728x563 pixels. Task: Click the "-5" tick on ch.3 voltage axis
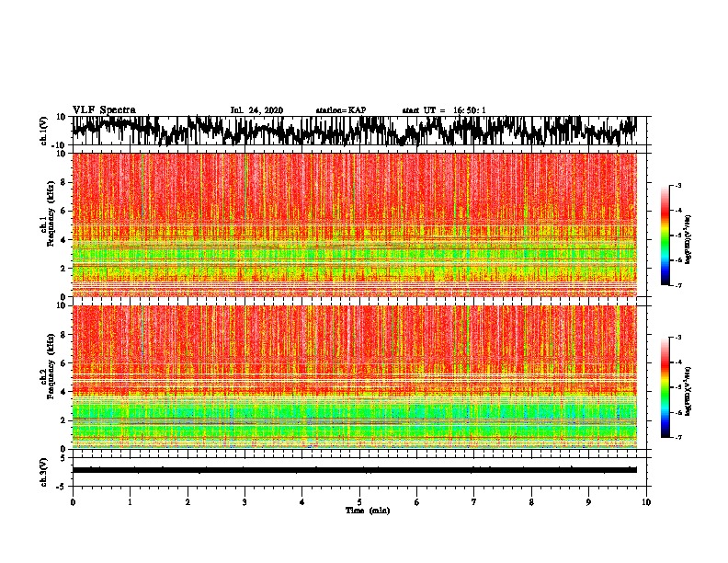(x=63, y=487)
